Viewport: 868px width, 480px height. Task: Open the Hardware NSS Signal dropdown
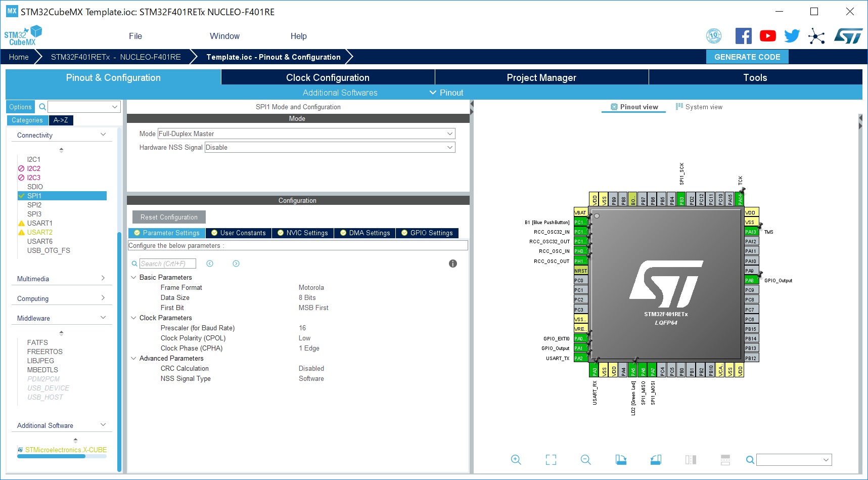(330, 147)
